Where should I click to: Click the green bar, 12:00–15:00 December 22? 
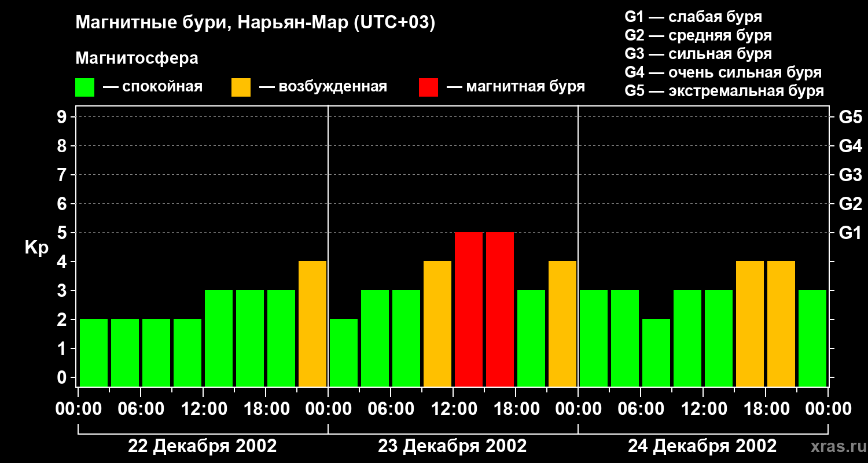pyautogui.click(x=219, y=338)
